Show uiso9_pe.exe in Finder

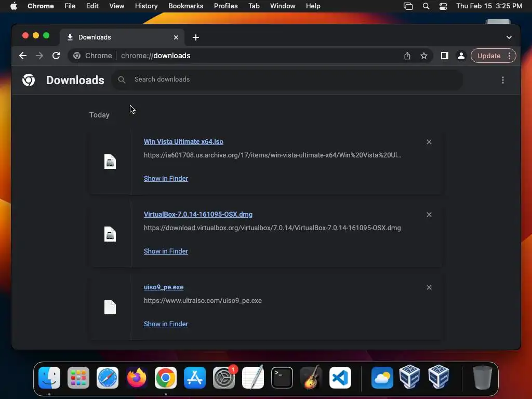166,324
